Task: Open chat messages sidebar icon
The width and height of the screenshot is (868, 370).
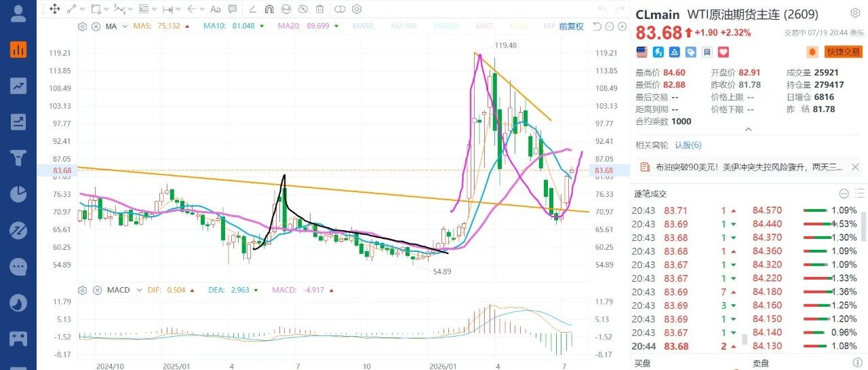Action: pos(18,266)
